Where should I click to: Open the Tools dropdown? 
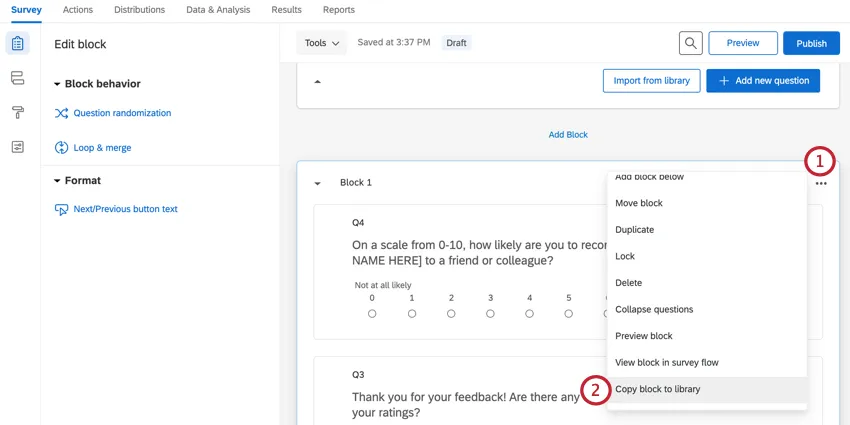(x=322, y=43)
